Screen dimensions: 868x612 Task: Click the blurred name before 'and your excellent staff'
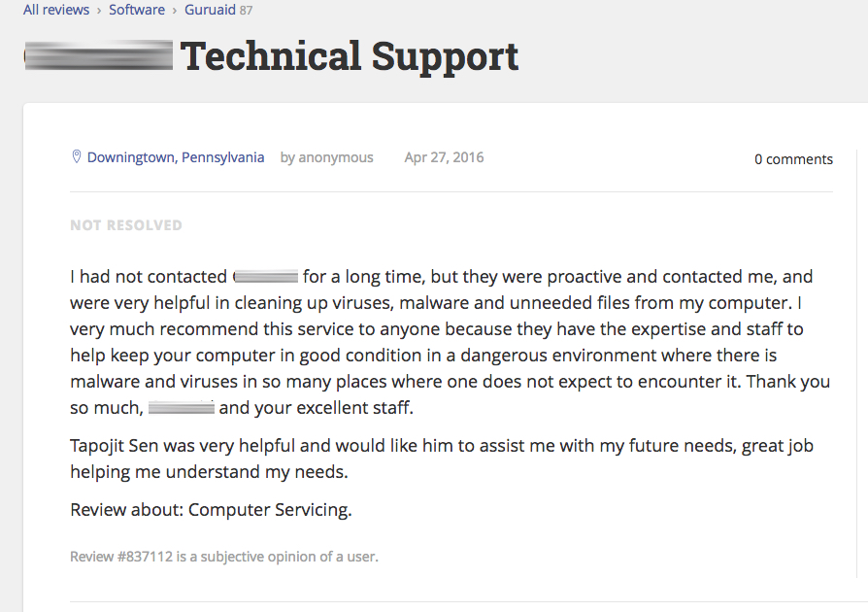[x=182, y=408]
